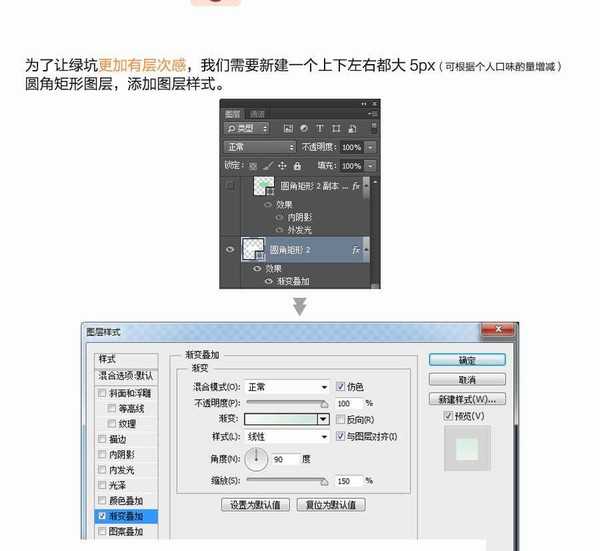Open the 混合模式 blend mode dropdown
Screen dimensions: 600x551
288,387
